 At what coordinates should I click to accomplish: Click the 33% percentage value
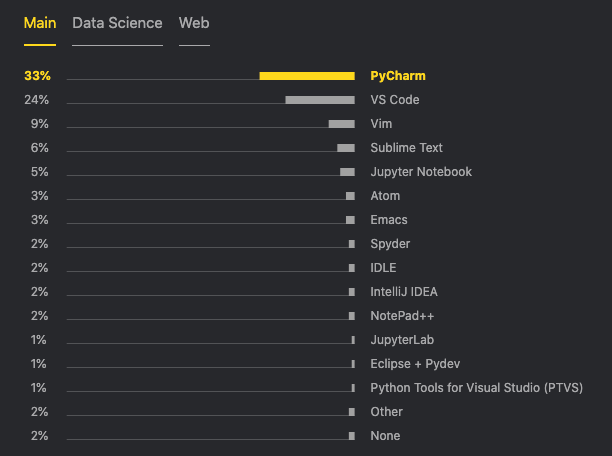coord(36,76)
